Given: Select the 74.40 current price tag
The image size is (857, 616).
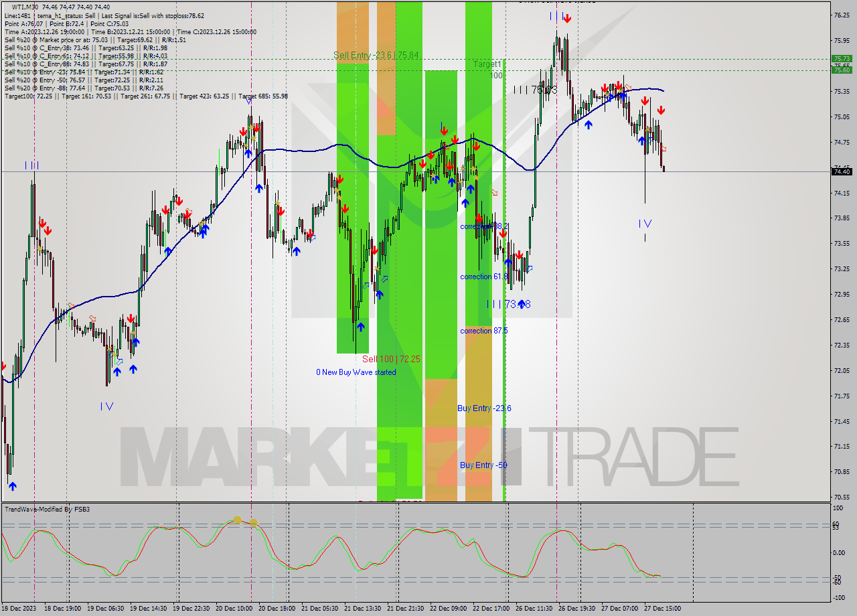Looking at the screenshot, I should tap(842, 172).
